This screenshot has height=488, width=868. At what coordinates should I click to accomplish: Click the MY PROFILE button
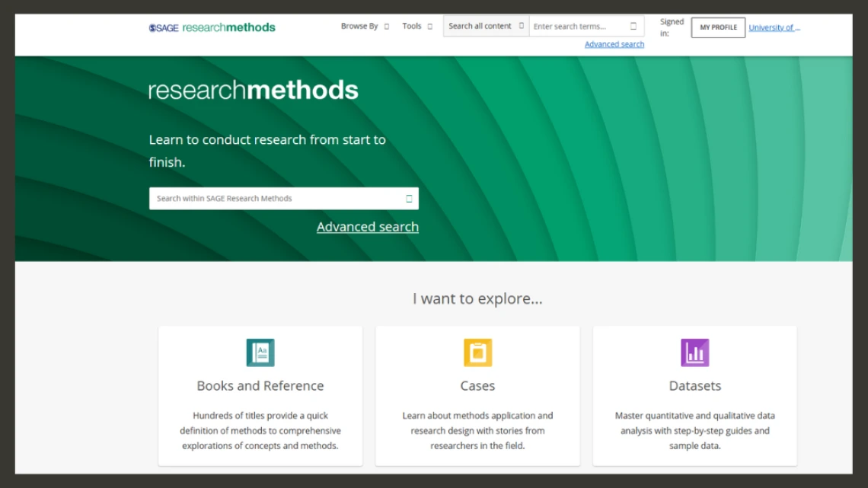tap(718, 27)
